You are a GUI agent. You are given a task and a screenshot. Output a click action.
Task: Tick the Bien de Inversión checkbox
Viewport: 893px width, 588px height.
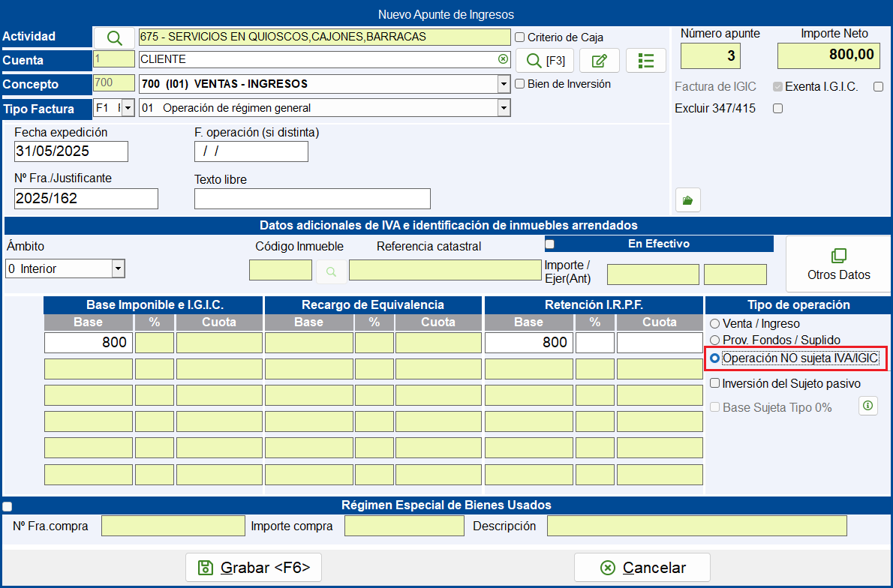(x=519, y=84)
